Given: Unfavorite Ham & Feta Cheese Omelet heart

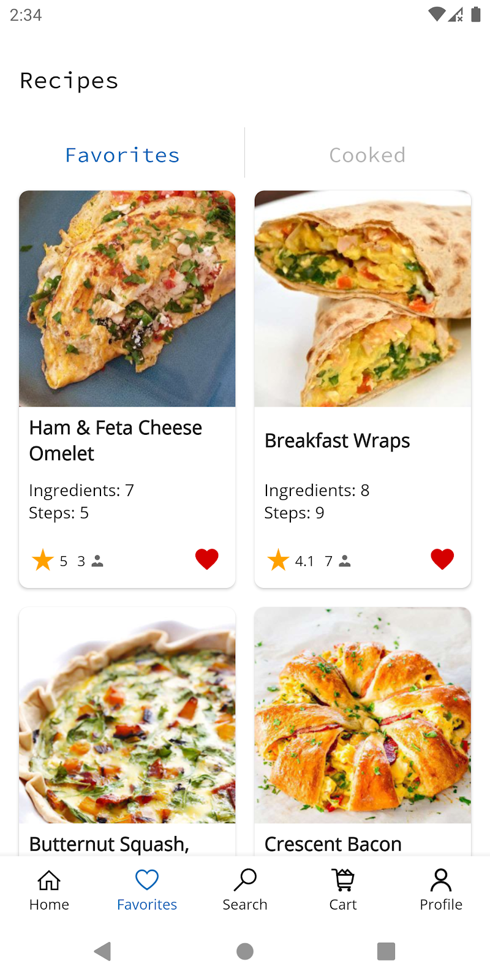Looking at the screenshot, I should [206, 559].
